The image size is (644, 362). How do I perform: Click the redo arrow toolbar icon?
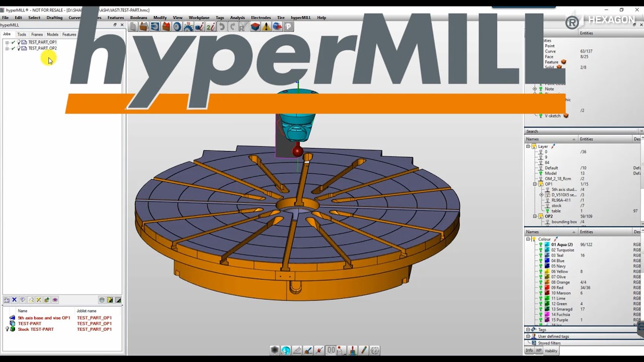click(x=233, y=27)
